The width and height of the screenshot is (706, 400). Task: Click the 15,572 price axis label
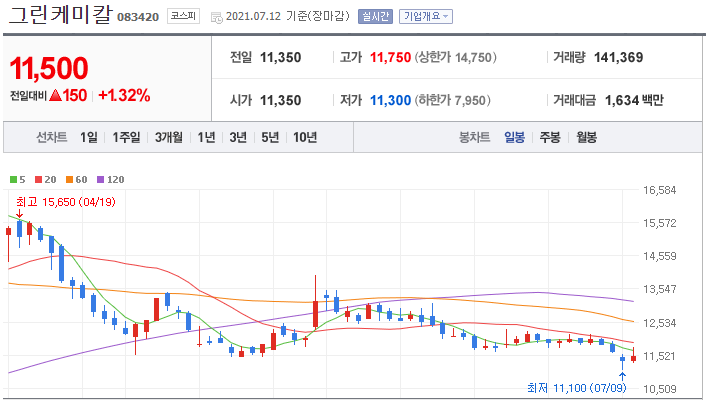click(660, 223)
